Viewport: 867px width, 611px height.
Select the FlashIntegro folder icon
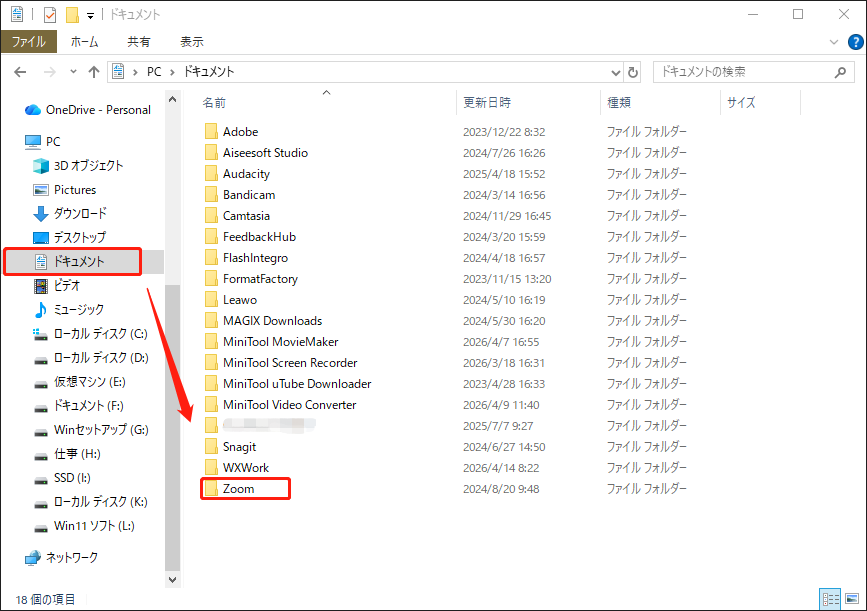coord(211,258)
